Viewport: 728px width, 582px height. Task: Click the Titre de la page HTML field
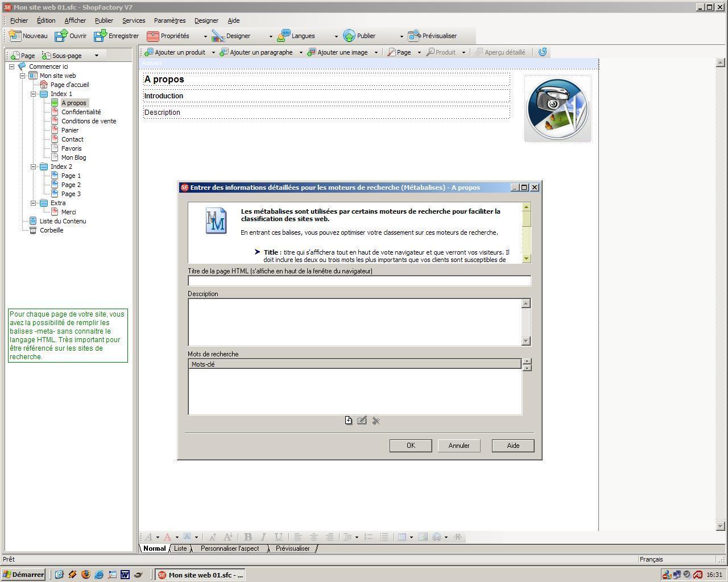[359, 281]
